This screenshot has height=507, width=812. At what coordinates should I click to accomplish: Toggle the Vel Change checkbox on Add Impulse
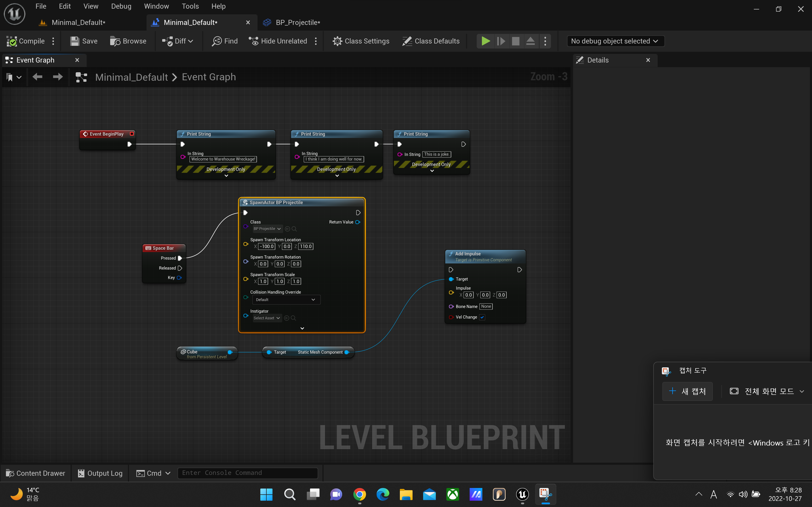(482, 317)
